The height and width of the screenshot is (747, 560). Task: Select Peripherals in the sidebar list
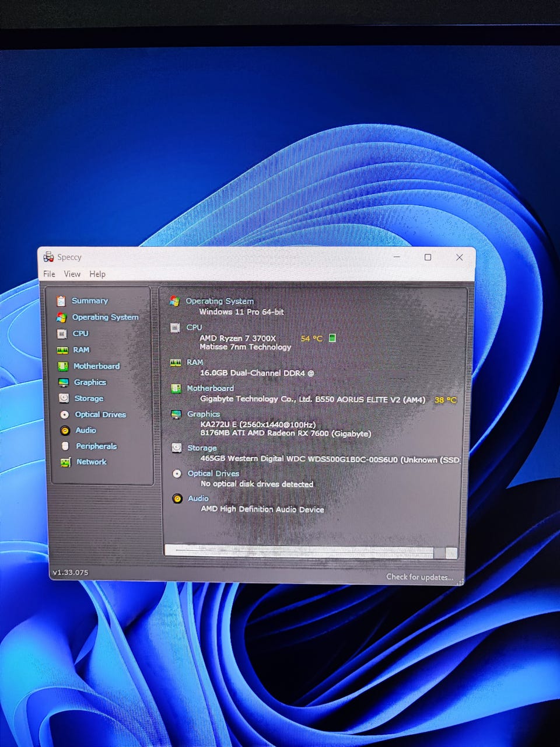click(x=96, y=446)
